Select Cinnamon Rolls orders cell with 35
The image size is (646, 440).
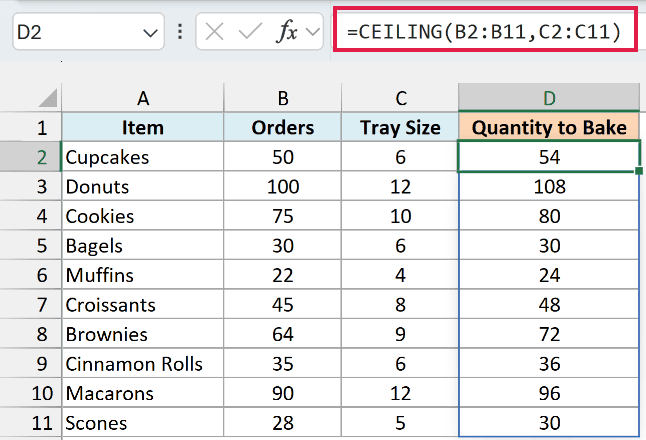[x=283, y=364]
